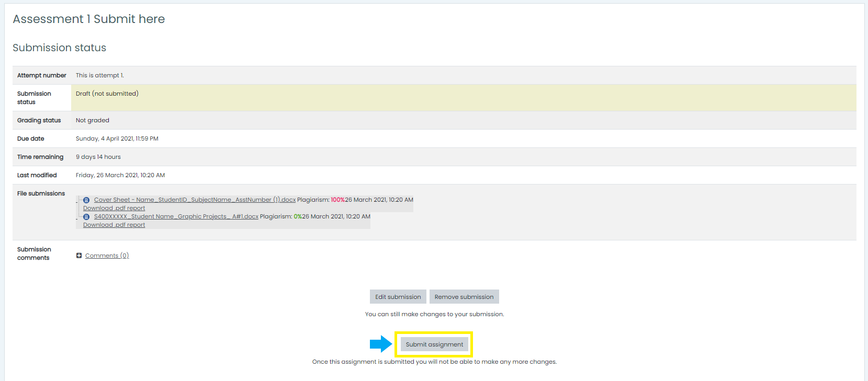The width and height of the screenshot is (868, 381).
Task: Download pdf report for Cover Sheet file
Action: click(x=114, y=208)
